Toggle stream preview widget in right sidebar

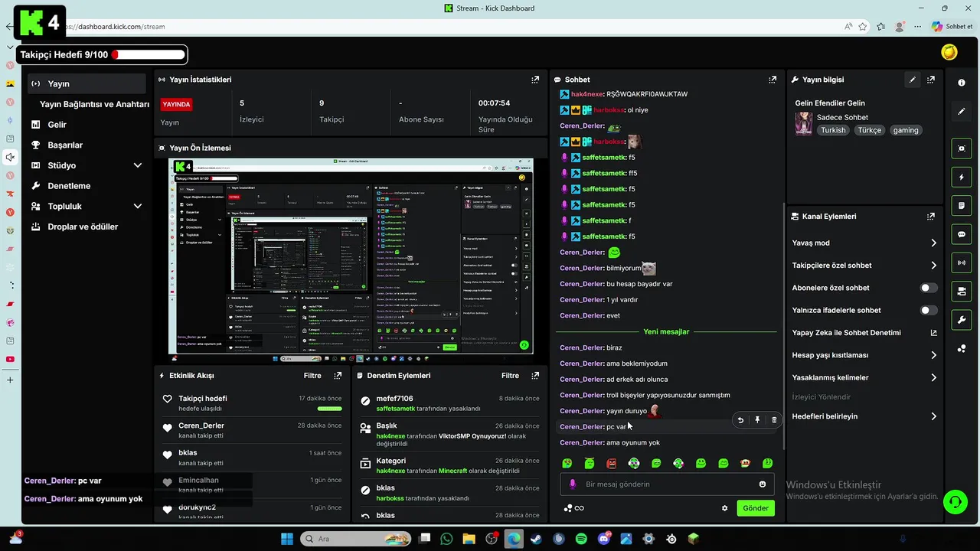(x=962, y=148)
